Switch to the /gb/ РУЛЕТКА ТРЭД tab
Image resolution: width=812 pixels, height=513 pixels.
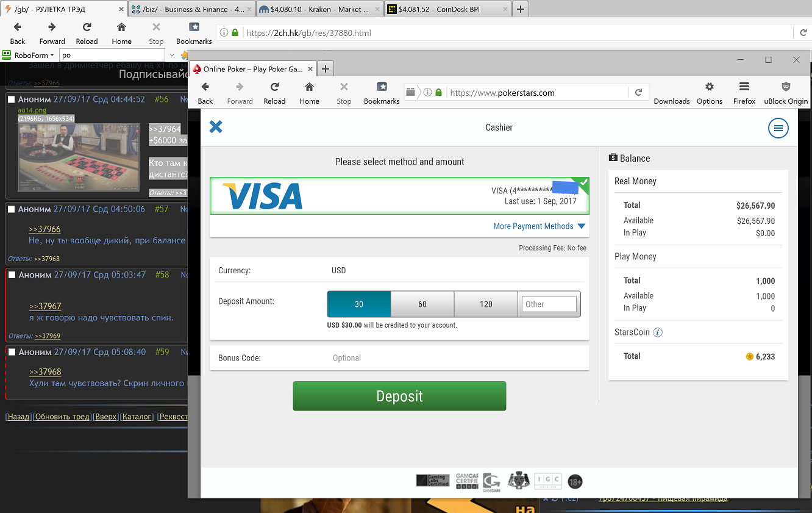pos(63,9)
